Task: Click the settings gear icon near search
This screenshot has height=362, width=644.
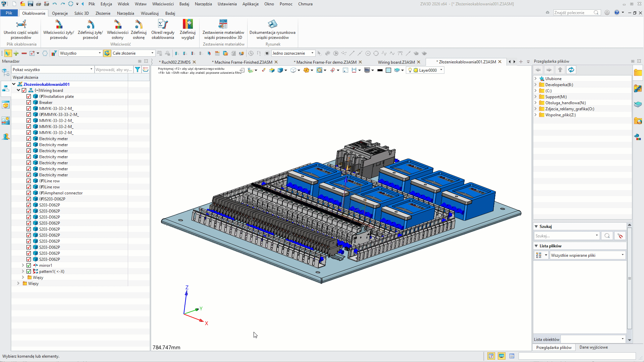Action: (x=607, y=12)
